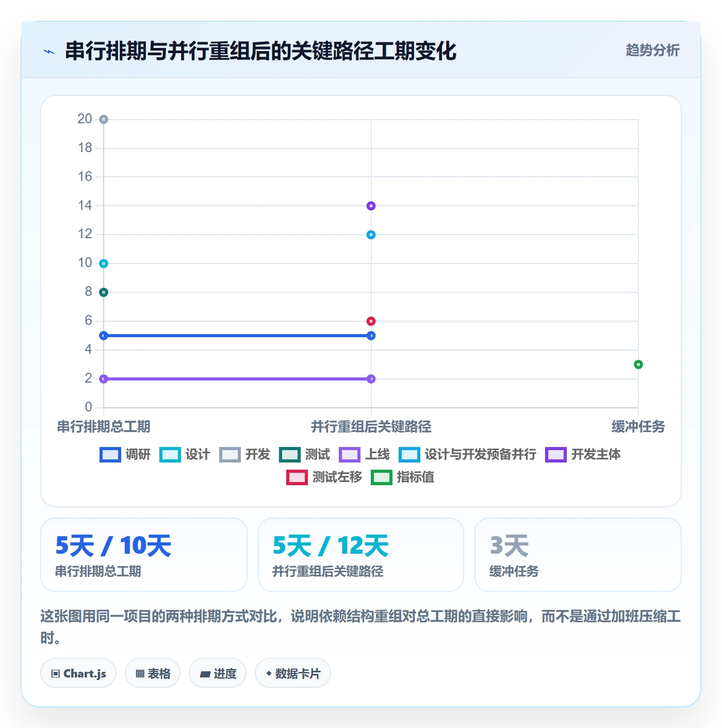Image resolution: width=722 pixels, height=728 pixels.
Task: Click the grid icon in the 表格 chip
Action: coord(140,673)
